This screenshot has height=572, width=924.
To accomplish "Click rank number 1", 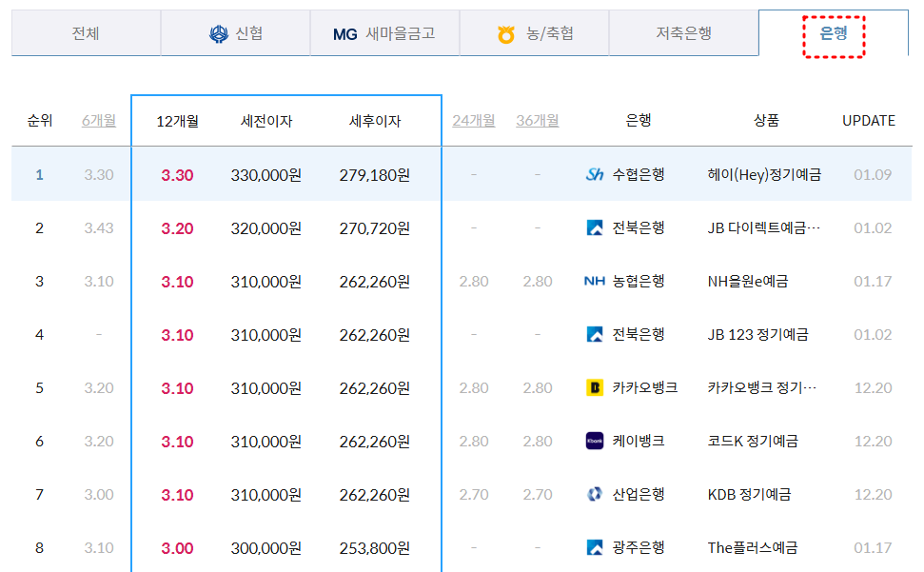I will pyautogui.click(x=39, y=174).
